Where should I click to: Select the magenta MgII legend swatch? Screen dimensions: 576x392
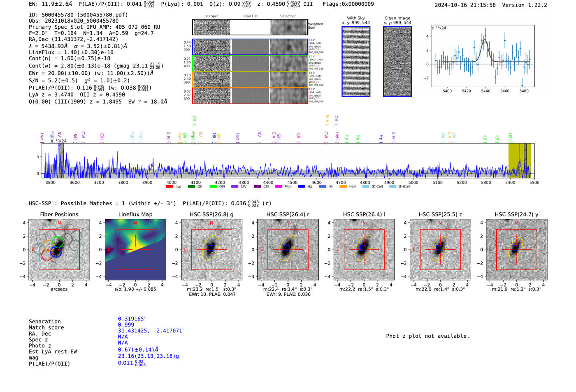coord(279,187)
